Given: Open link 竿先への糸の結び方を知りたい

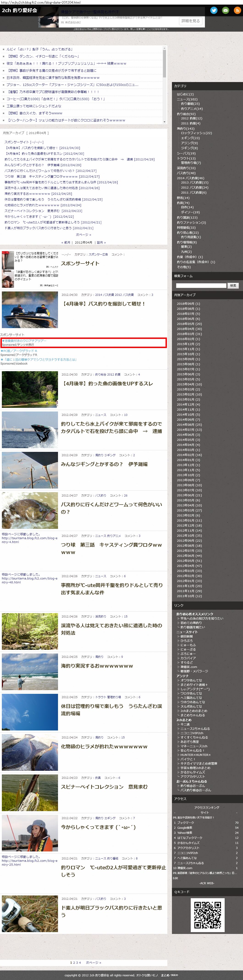Looking at the screenshot, I should [x=202, y=619].
